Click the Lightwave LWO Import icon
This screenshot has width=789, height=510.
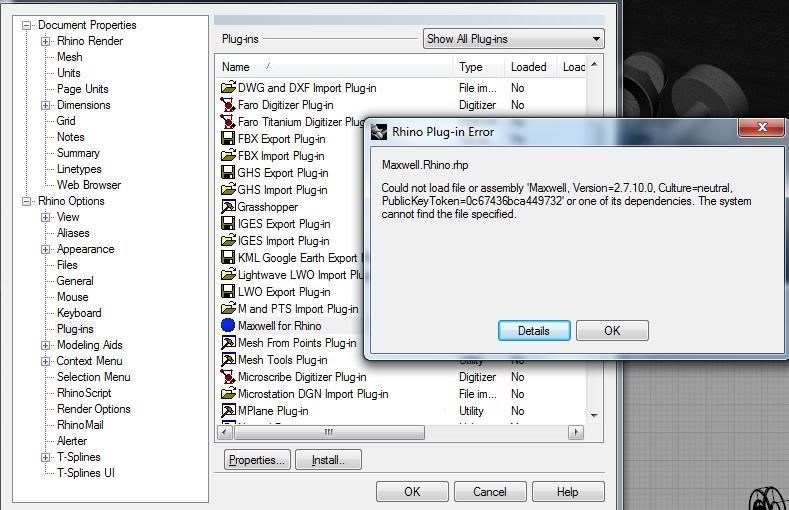[x=228, y=275]
